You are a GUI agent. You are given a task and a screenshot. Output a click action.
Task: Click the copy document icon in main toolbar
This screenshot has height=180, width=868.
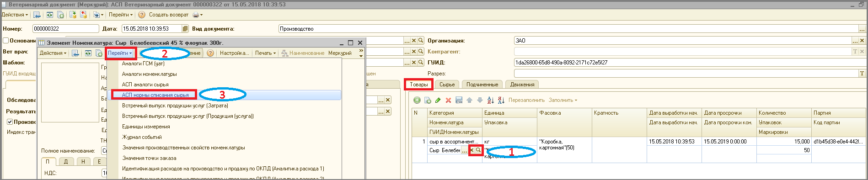click(x=60, y=15)
